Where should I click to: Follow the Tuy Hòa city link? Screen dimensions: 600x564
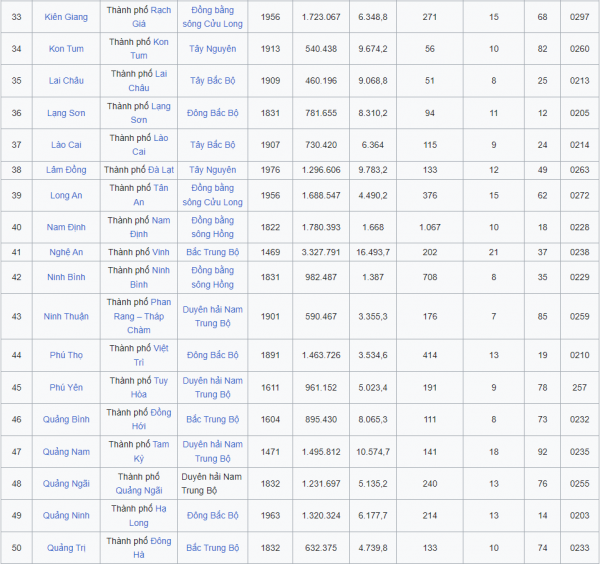click(150, 387)
